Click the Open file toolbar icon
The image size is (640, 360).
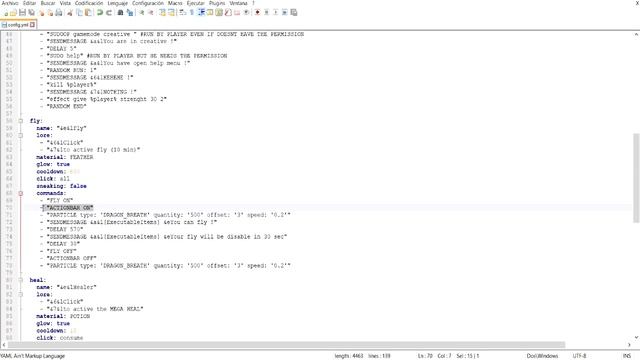coord(13,13)
